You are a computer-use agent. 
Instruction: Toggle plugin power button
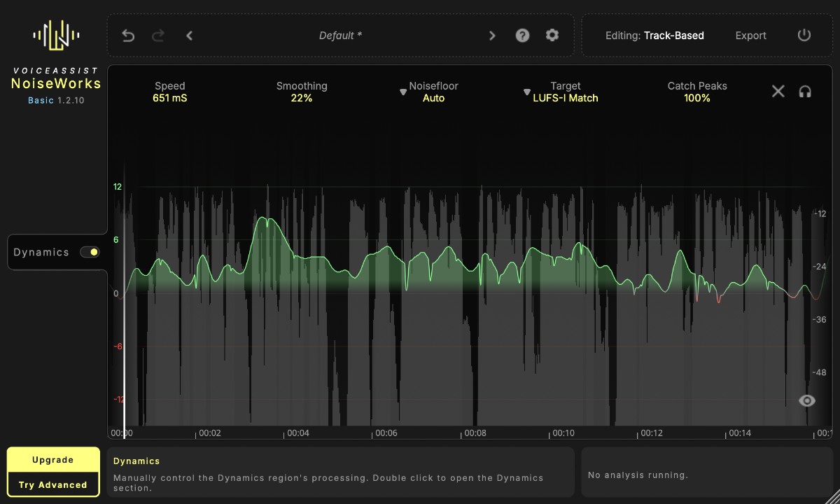804,36
